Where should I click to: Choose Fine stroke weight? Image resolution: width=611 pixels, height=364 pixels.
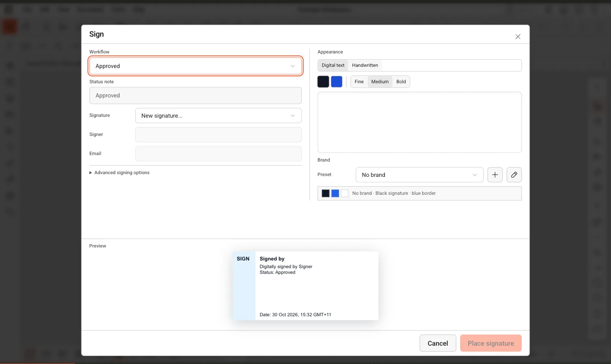click(359, 82)
